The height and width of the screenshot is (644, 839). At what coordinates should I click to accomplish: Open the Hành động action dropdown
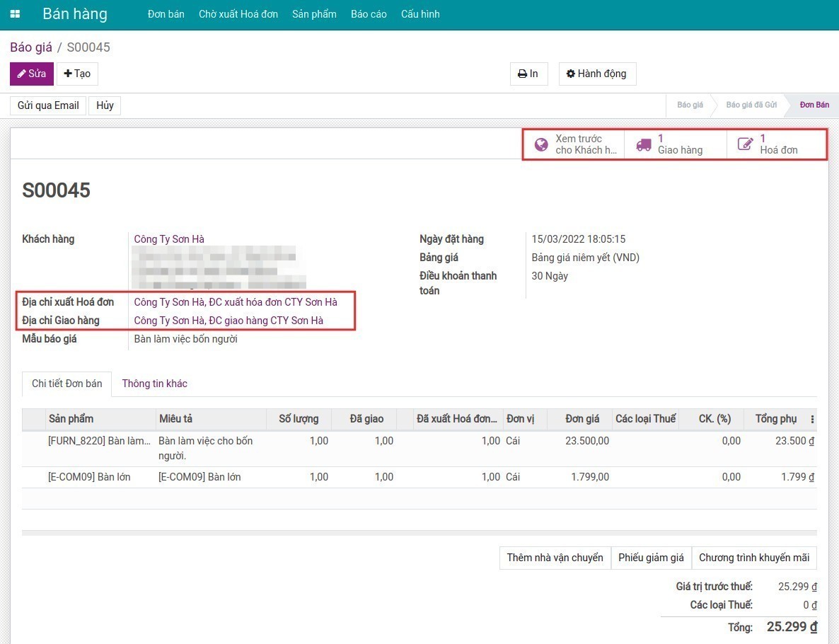point(597,74)
